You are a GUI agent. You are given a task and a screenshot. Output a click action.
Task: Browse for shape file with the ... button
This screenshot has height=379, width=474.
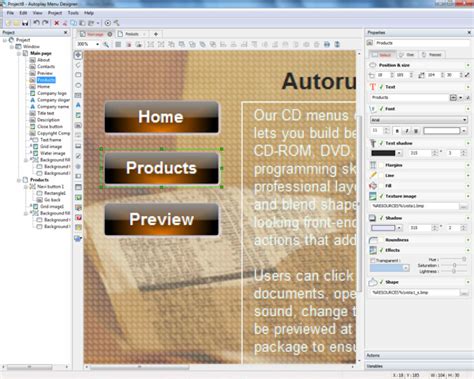click(x=463, y=293)
